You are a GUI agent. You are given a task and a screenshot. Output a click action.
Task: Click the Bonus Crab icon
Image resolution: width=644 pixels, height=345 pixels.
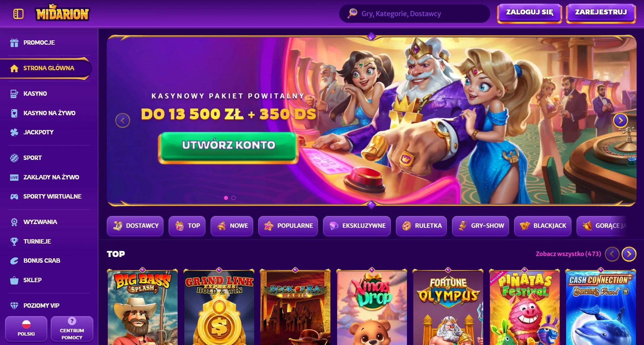(14, 261)
